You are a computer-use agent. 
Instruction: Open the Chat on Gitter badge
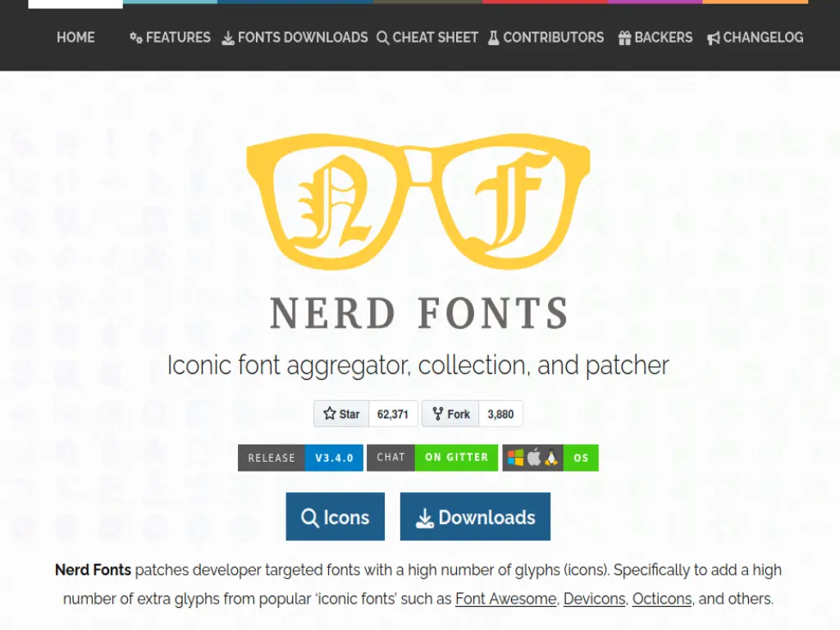(432, 458)
